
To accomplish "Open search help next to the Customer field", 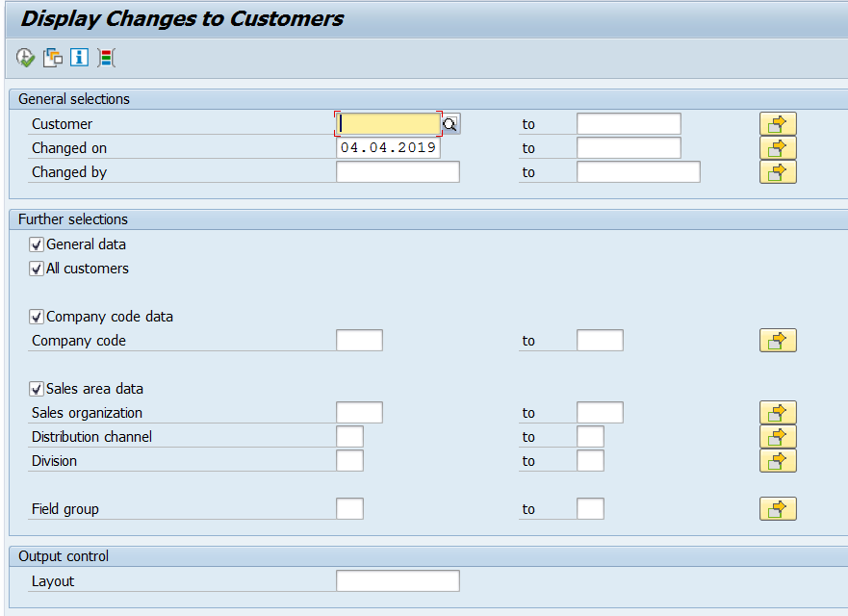I will pos(450,124).
